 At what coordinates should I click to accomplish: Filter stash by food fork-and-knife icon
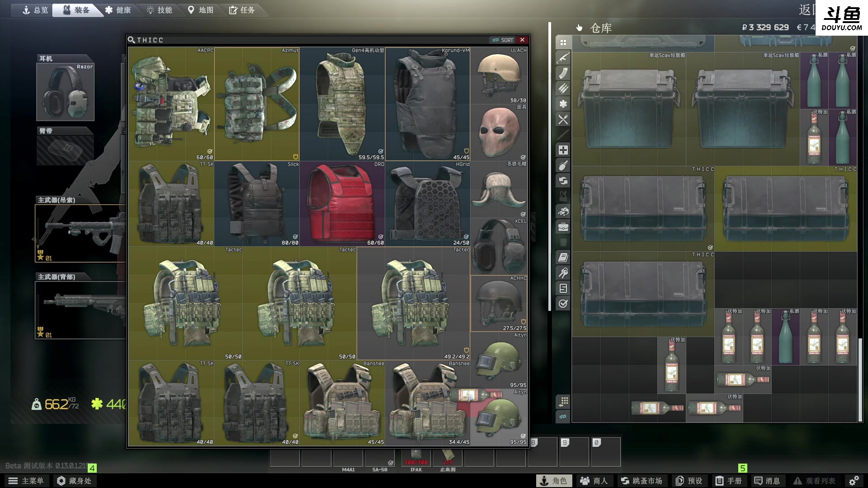pyautogui.click(x=563, y=119)
